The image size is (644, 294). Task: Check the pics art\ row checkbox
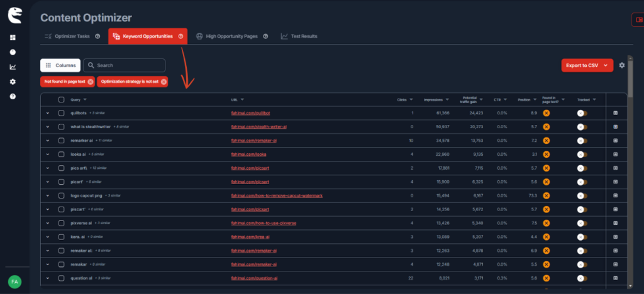61,168
